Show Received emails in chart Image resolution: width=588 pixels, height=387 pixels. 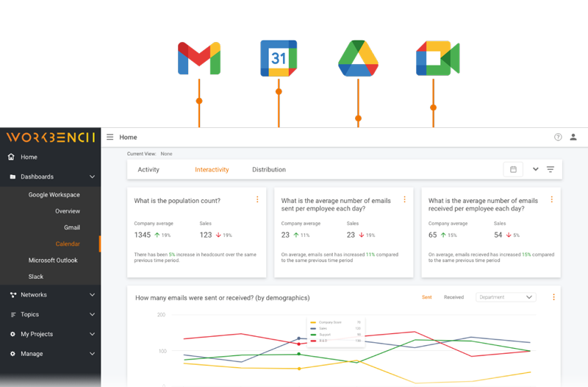click(453, 297)
